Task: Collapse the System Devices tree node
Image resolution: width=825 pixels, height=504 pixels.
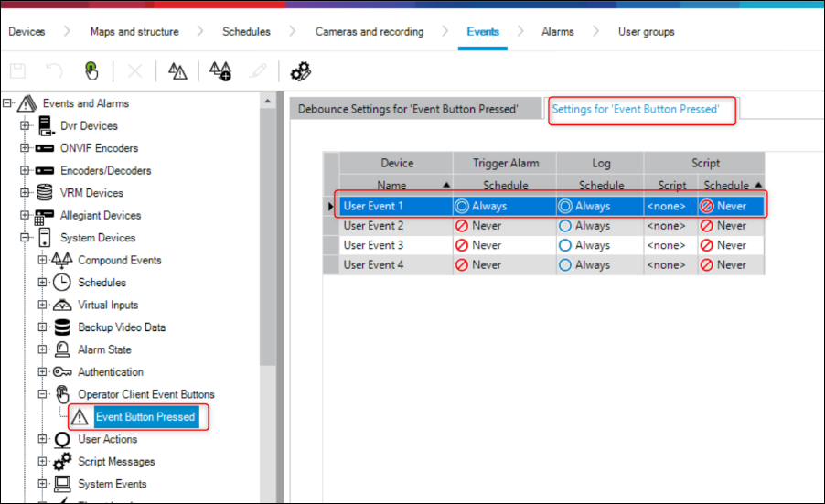Action: coord(25,238)
